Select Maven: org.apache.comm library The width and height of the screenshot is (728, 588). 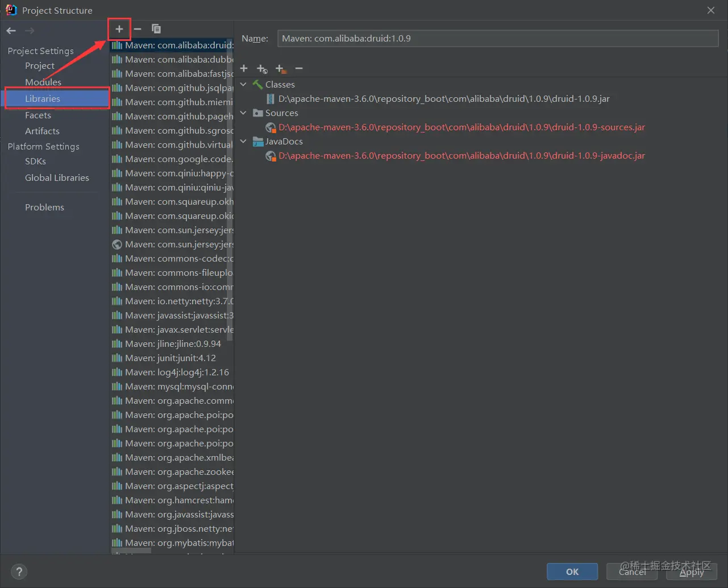pyautogui.click(x=172, y=400)
